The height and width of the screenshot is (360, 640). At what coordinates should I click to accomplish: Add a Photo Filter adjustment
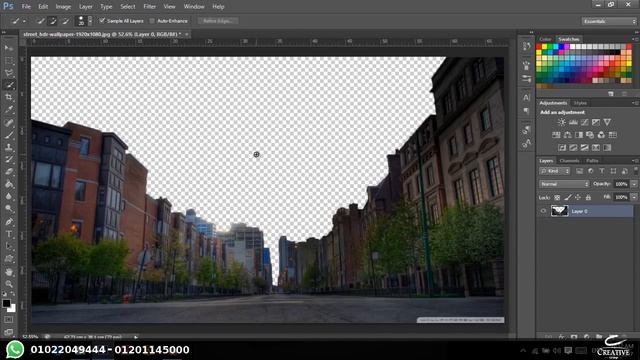coord(590,135)
